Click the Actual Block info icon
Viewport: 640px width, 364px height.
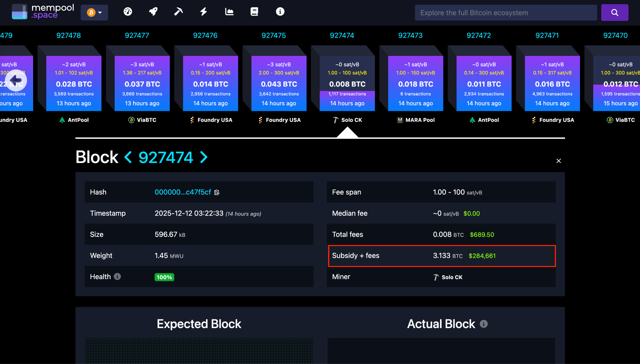tap(483, 324)
